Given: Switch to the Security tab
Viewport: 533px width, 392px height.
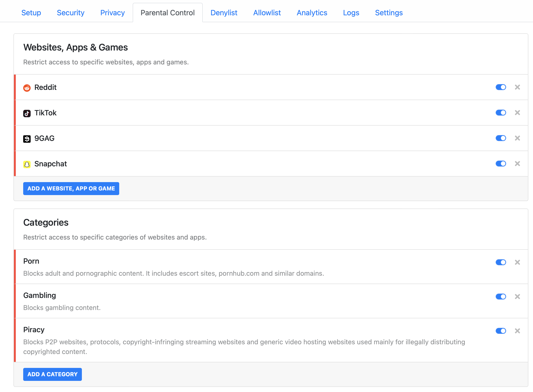Looking at the screenshot, I should tap(71, 13).
